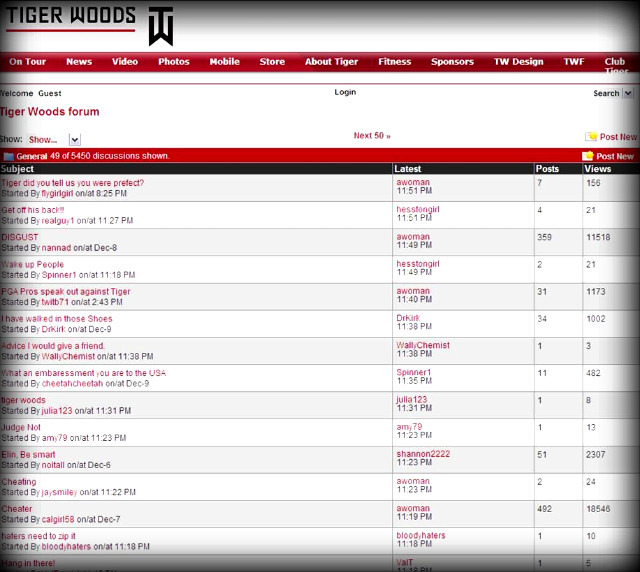This screenshot has height=572, width=640.
Task: Click the TW logo emblem
Action: [x=161, y=26]
